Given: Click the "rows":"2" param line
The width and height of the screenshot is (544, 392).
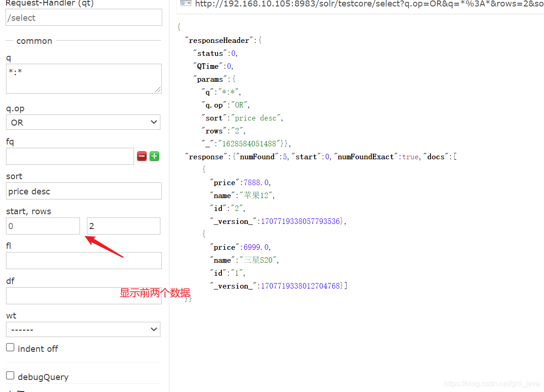Looking at the screenshot, I should (x=223, y=131).
